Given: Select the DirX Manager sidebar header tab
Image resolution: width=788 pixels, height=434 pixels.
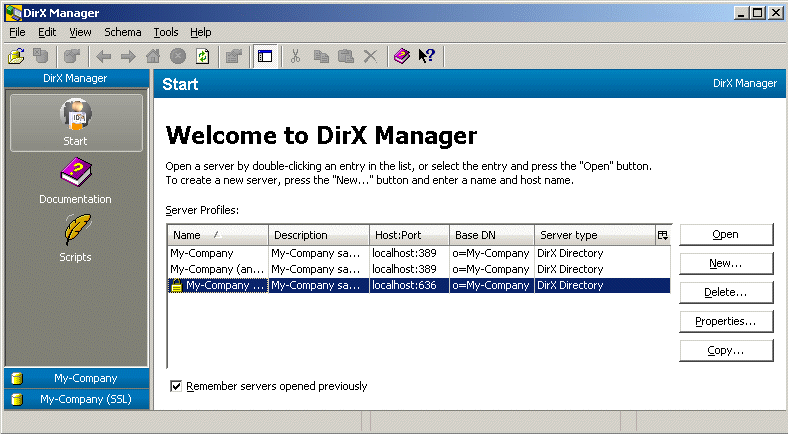Looking at the screenshot, I should pos(76,78).
